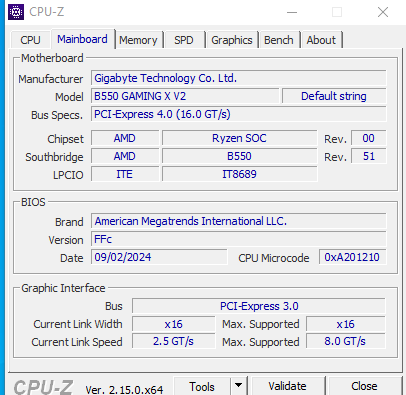Click the Tools button

[x=202, y=386]
